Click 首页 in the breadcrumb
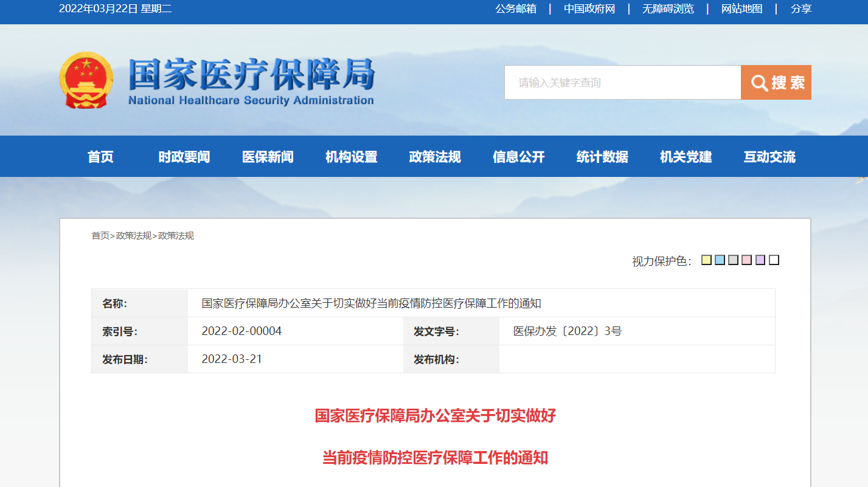 click(x=100, y=236)
